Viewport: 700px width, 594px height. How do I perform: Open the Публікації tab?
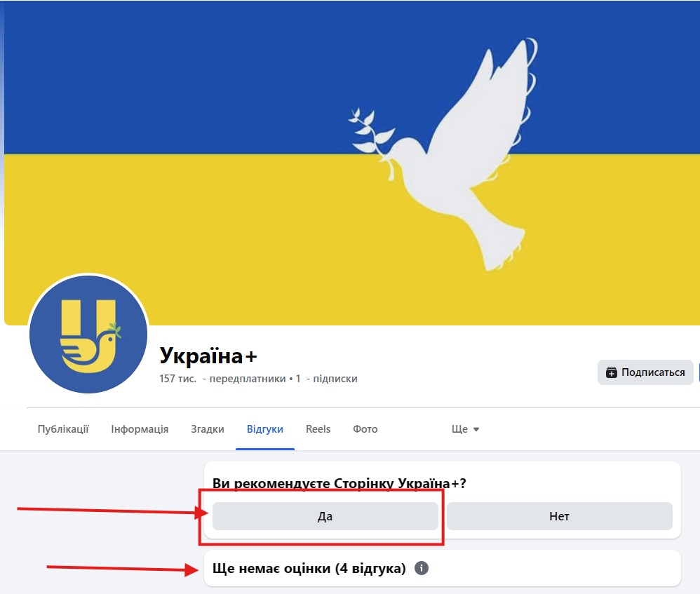click(x=63, y=429)
